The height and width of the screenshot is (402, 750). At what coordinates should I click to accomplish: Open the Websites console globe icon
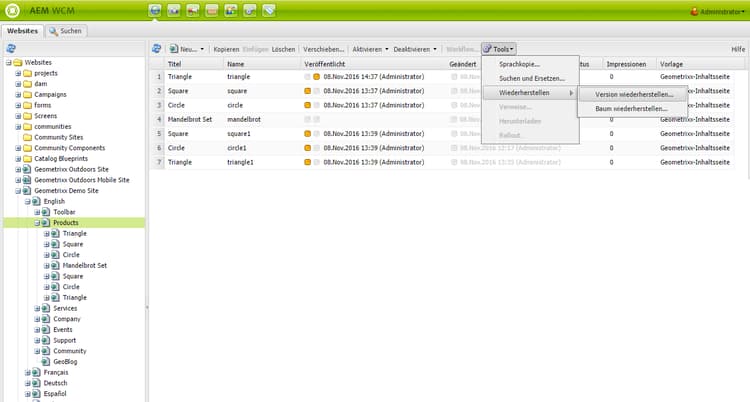click(x=155, y=11)
